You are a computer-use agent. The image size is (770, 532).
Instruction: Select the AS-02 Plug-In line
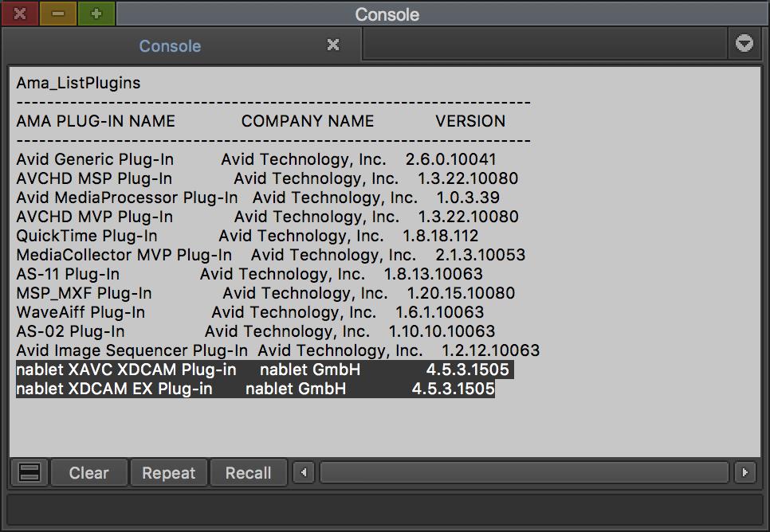[x=256, y=332]
